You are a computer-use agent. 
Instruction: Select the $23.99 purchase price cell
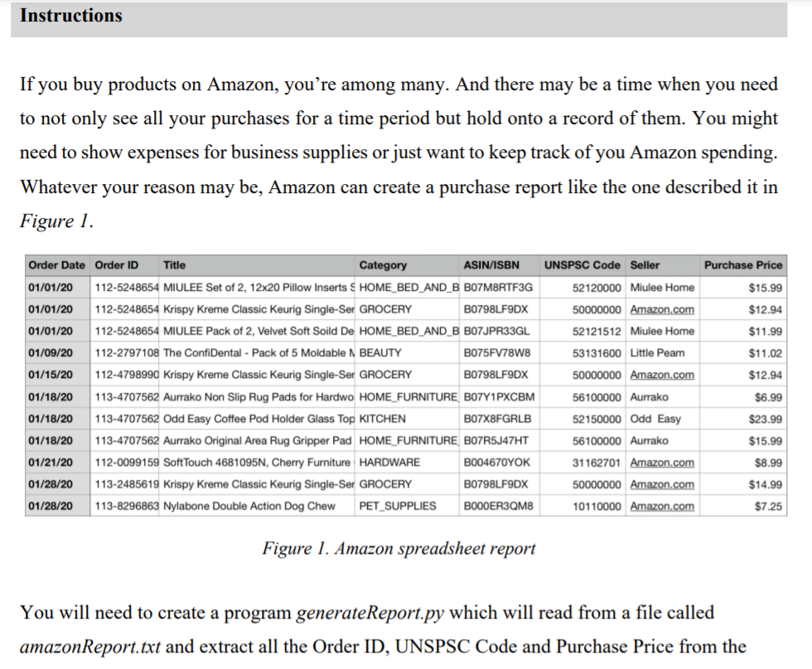(x=767, y=419)
